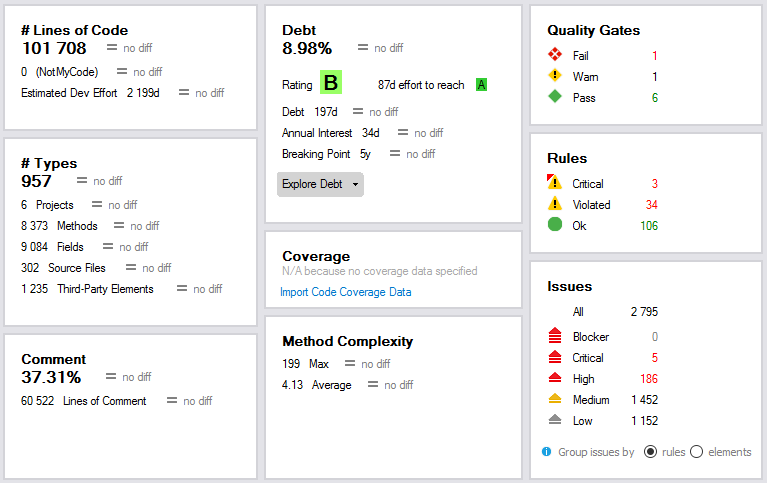
Task: Click the Debt 197d entry
Action: click(x=310, y=112)
